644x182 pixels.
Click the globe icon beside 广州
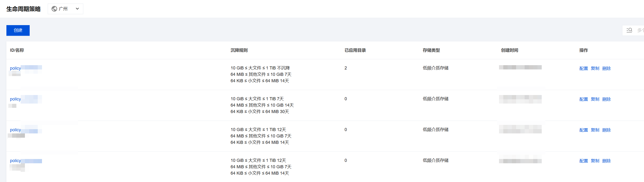tap(54, 9)
